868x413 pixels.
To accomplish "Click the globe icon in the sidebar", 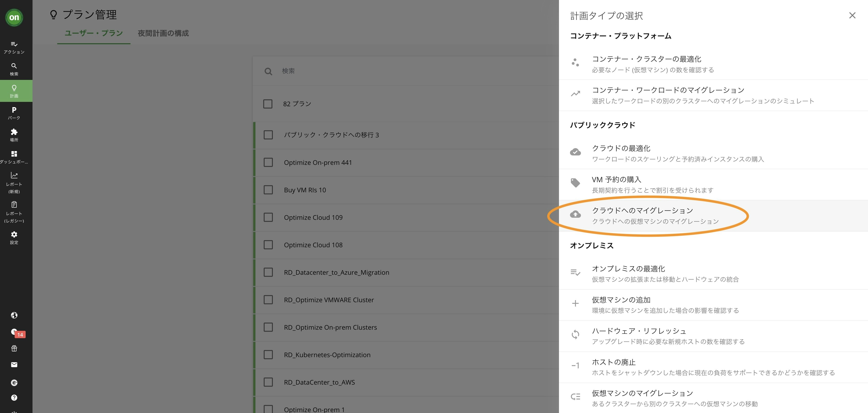I will tap(14, 315).
